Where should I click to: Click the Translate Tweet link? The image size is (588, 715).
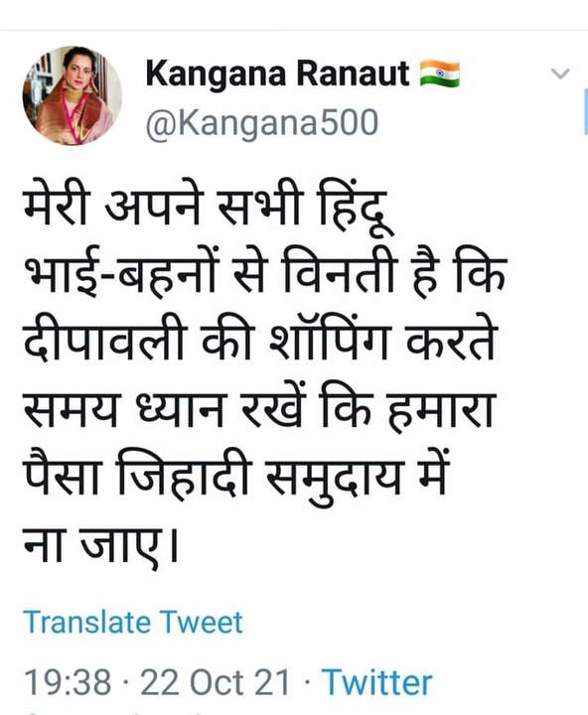[133, 622]
